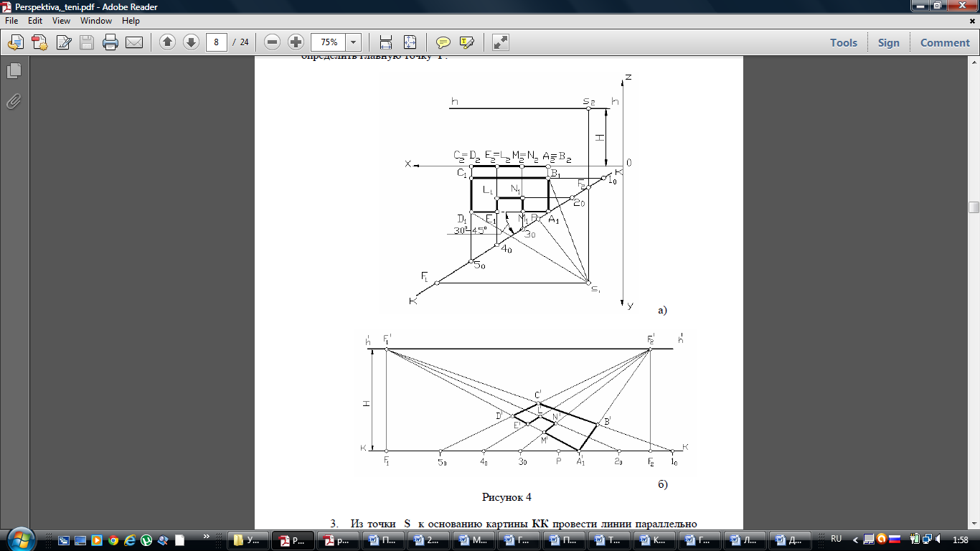Switch to Read Mode view
This screenshot has height=551, width=980.
click(x=501, y=42)
